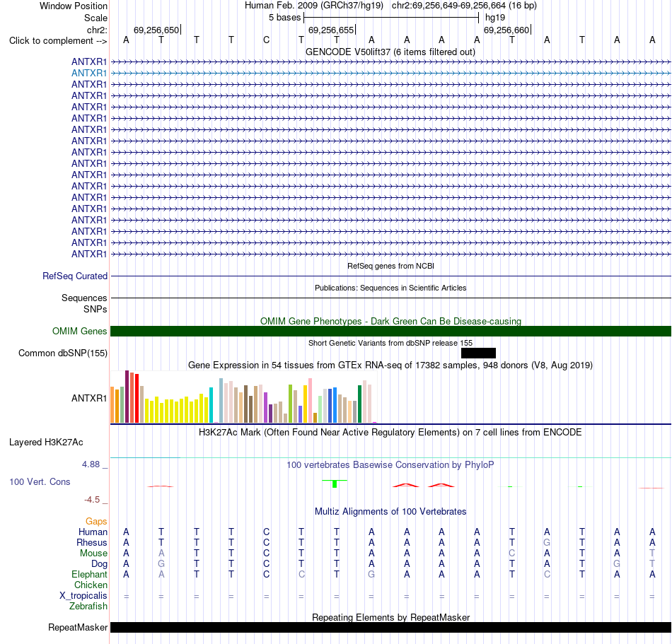Click 'Repeating Elements by RepeatMasker' title
The height and width of the screenshot is (644, 672).
[x=390, y=617]
